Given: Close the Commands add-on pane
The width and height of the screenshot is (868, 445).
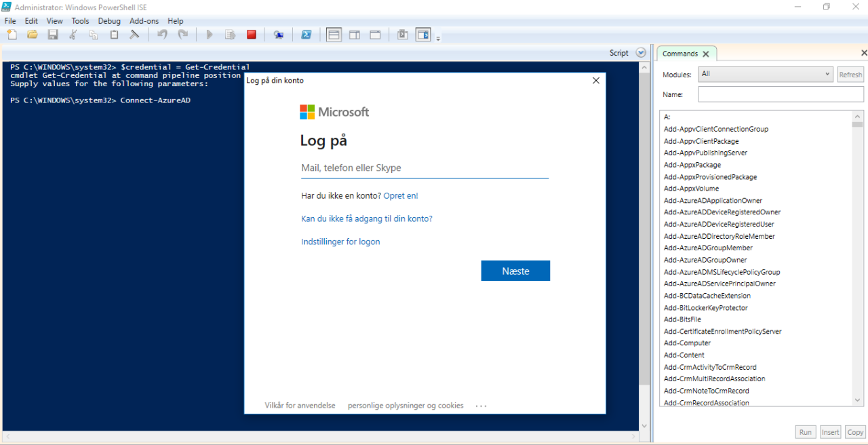Looking at the screenshot, I should pyautogui.click(x=864, y=53).
